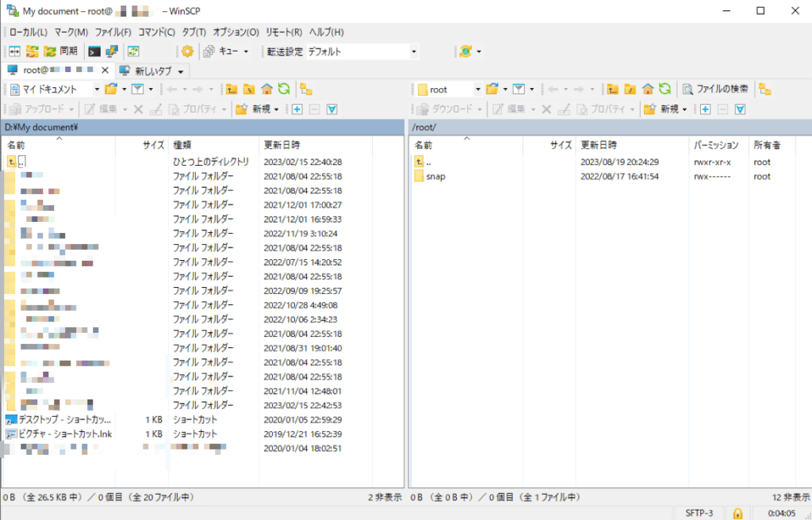Refresh the local panel directory listing
The width and height of the screenshot is (812, 520).
[284, 89]
